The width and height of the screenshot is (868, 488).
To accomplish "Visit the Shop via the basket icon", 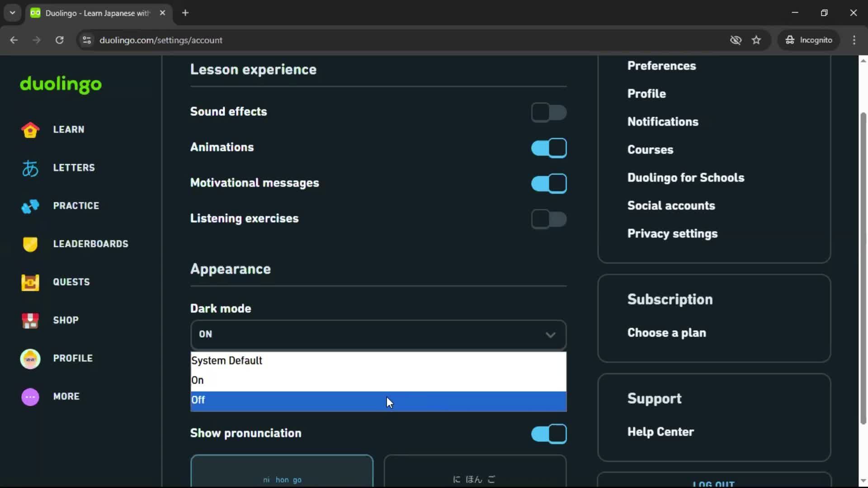I will 30,320.
